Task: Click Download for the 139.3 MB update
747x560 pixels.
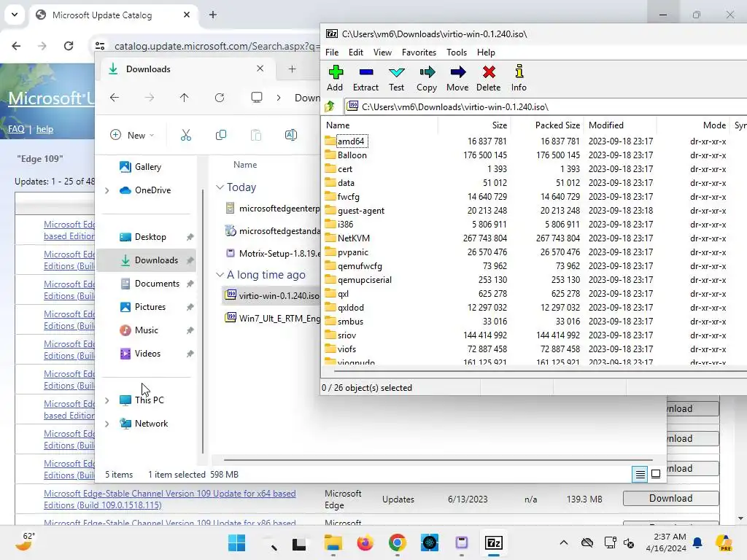Action: (x=671, y=498)
